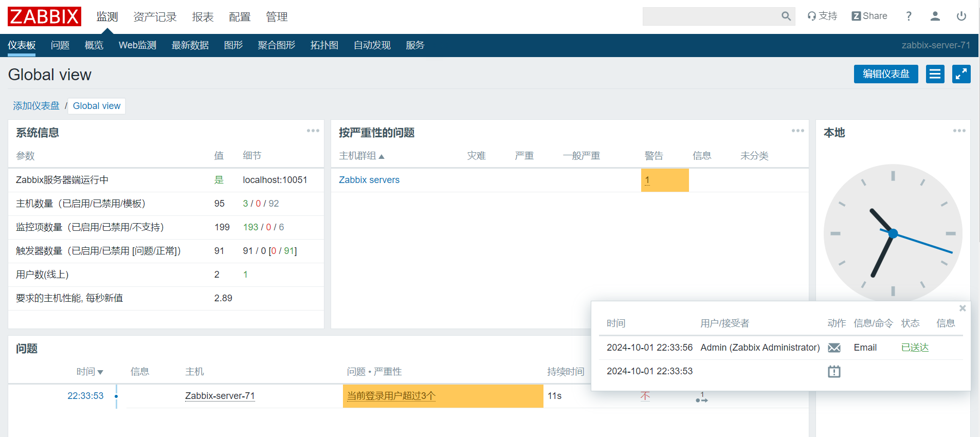
Task: Click the Global view breadcrumb
Action: 97,106
